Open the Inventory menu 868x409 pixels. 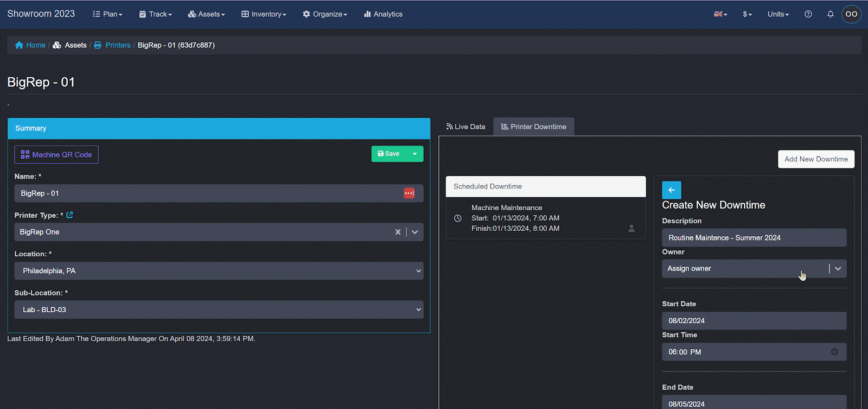264,14
